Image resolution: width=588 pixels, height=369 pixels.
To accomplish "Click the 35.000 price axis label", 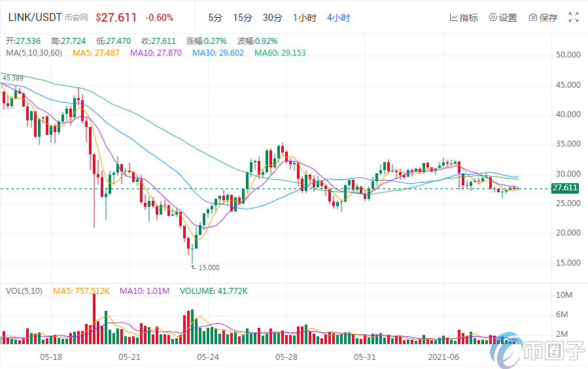I will tap(568, 144).
